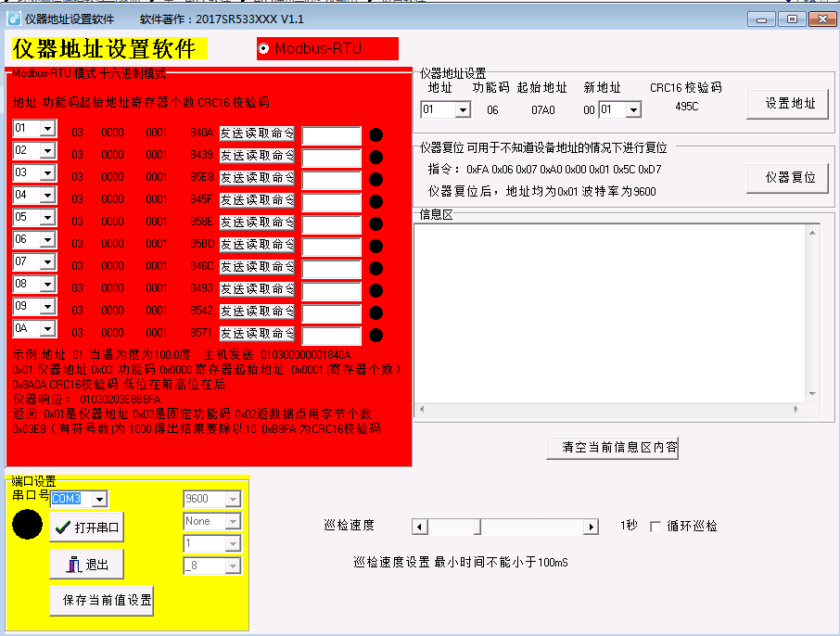Click the left arrow of the patrol speed slider

(x=420, y=527)
